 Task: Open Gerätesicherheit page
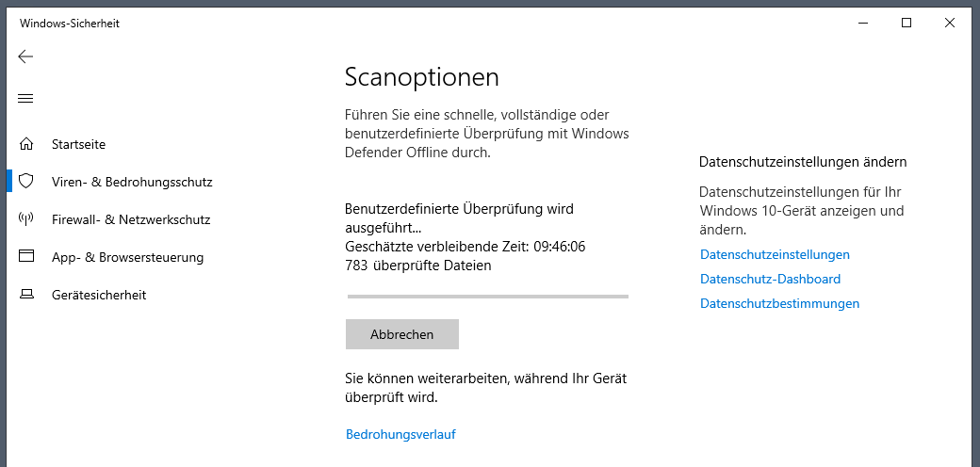pyautogui.click(x=99, y=295)
